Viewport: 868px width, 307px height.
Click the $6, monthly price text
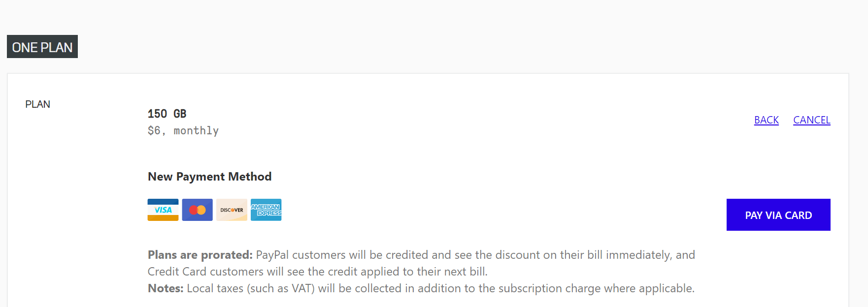183,130
